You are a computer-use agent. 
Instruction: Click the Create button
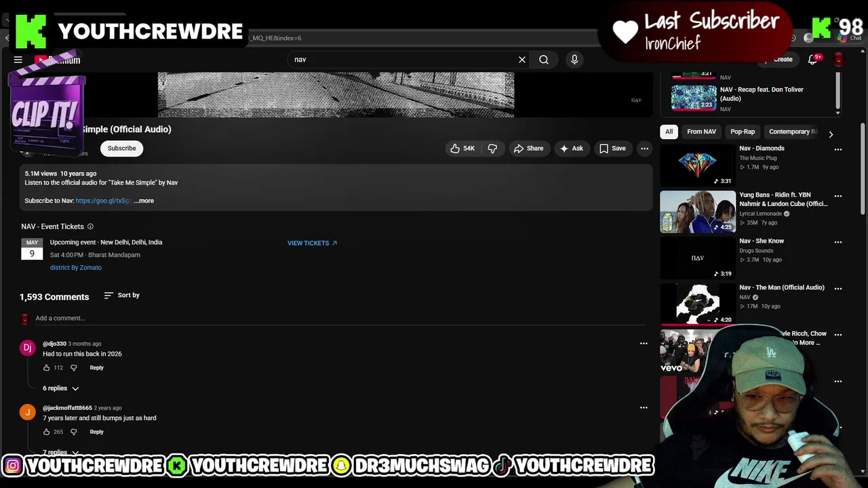778,60
